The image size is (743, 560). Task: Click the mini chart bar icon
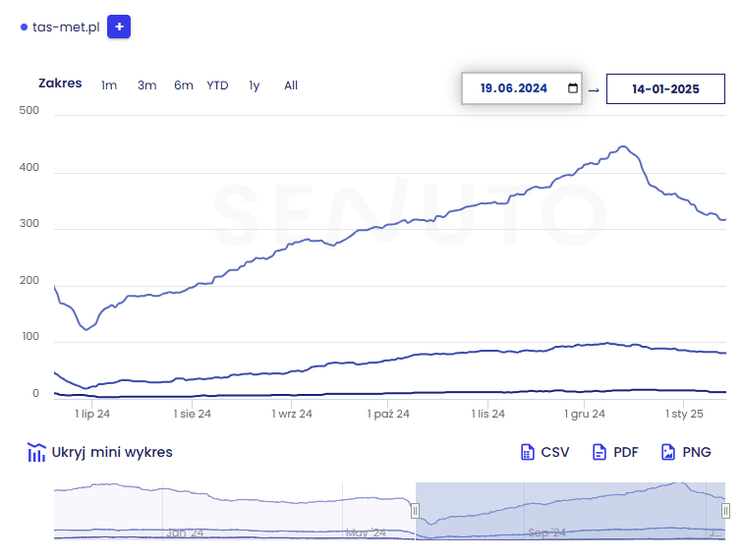click(x=36, y=452)
